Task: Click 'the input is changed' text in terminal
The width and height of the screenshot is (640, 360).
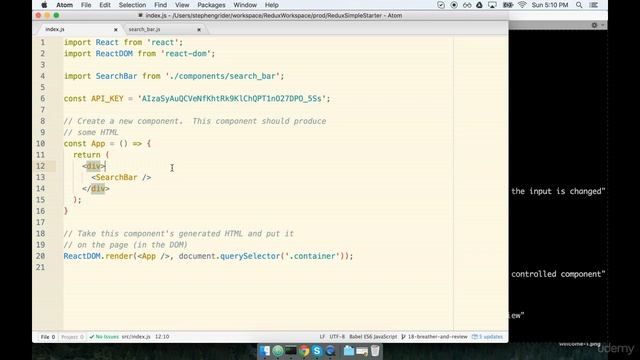Action: [x=558, y=191]
